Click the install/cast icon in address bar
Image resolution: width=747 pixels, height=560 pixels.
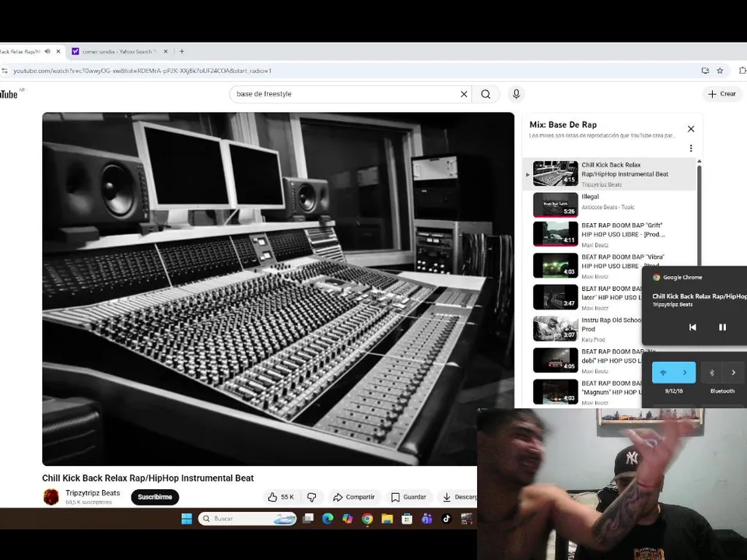point(705,71)
